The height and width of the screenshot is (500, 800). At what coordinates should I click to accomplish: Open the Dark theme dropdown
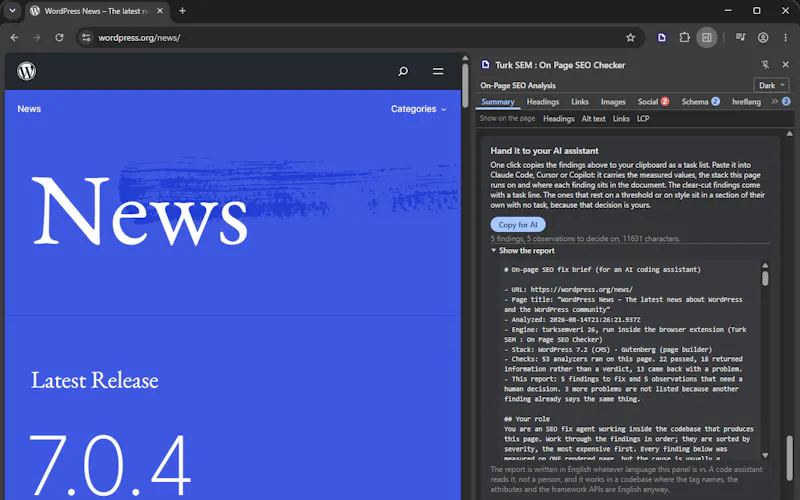771,85
